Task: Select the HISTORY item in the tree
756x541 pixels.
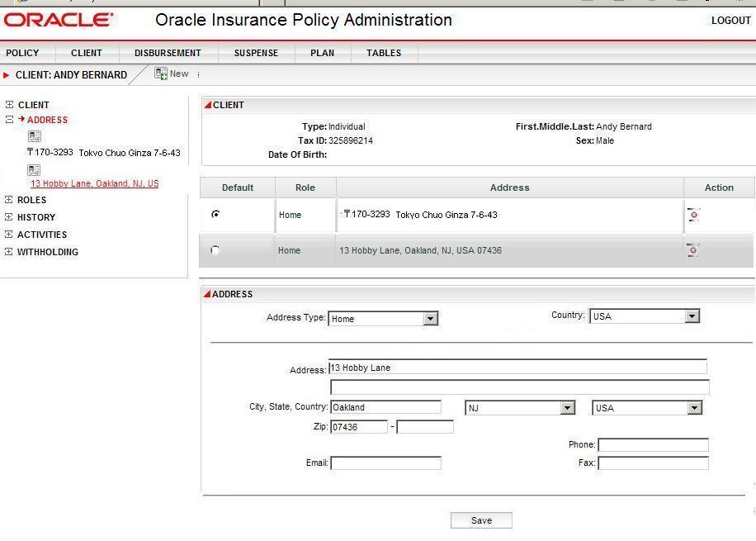Action: [x=36, y=217]
